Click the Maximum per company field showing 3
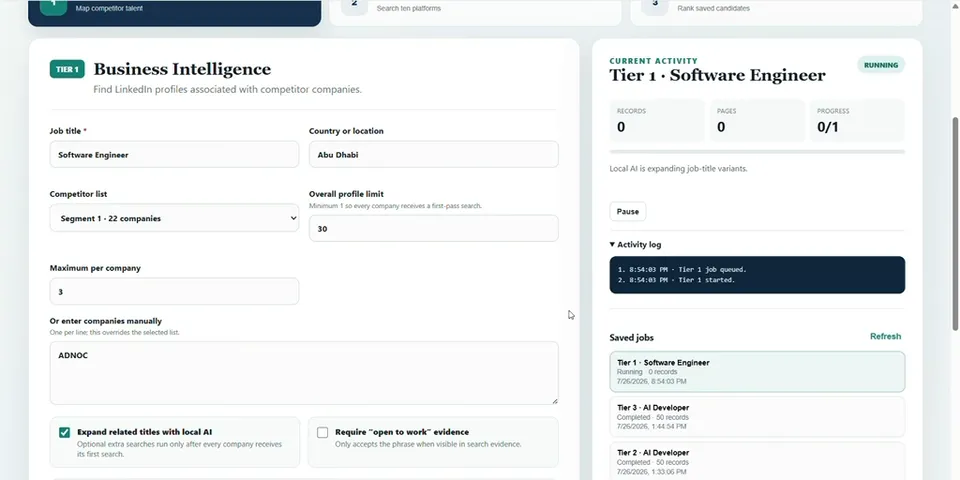Screen dimensions: 960x480 tap(174, 291)
